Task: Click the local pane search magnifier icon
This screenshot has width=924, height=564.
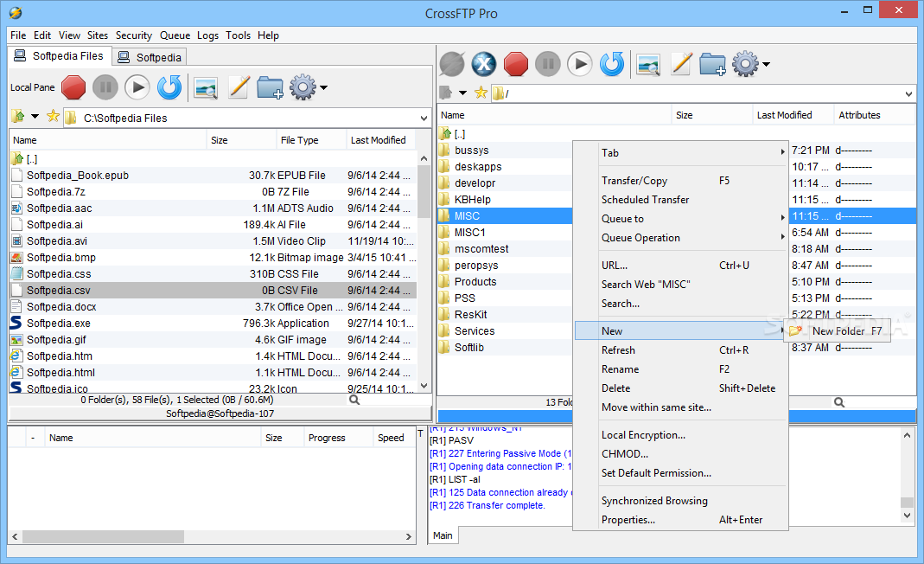Action: [354, 400]
